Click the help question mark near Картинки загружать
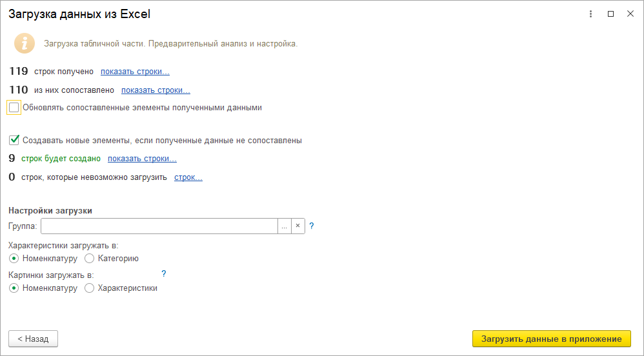 click(x=164, y=273)
